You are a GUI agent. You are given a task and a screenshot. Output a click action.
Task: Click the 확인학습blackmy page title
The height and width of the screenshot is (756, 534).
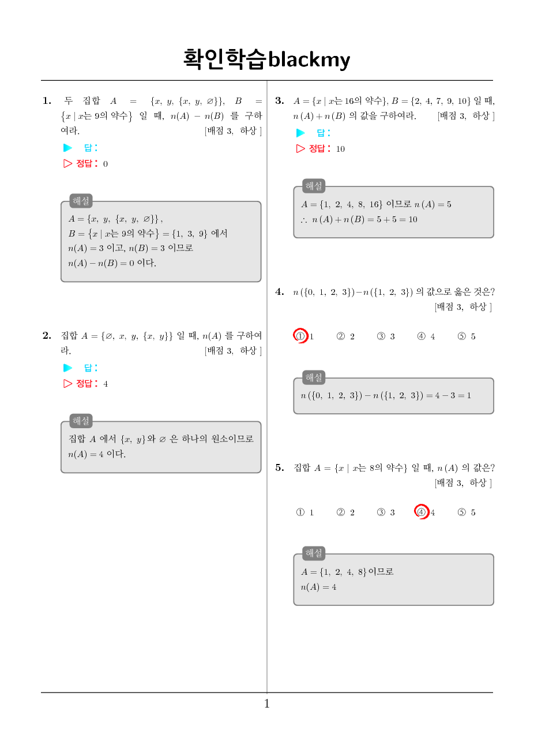pos(266,59)
